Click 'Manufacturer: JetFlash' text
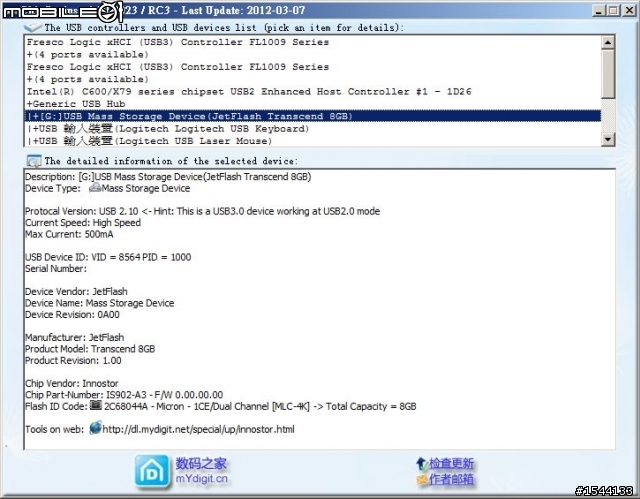This screenshot has width=640, height=499. (74, 337)
